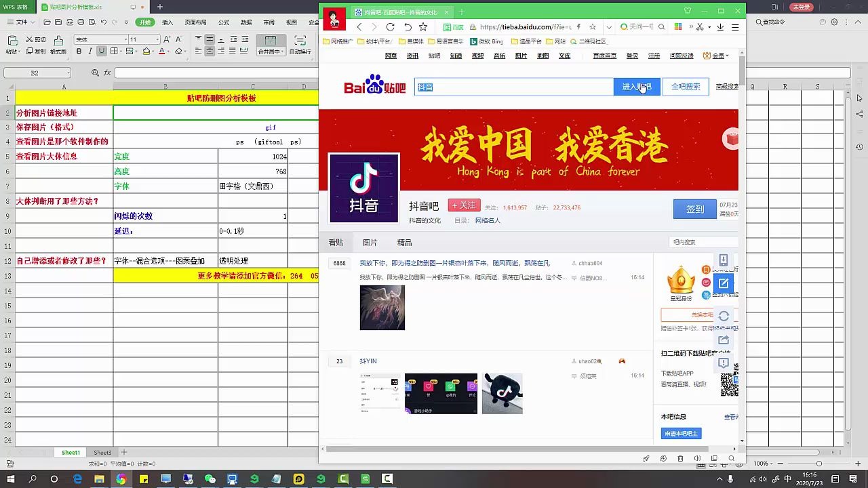Expand browser address bar history dropdown chevron

point(609,27)
